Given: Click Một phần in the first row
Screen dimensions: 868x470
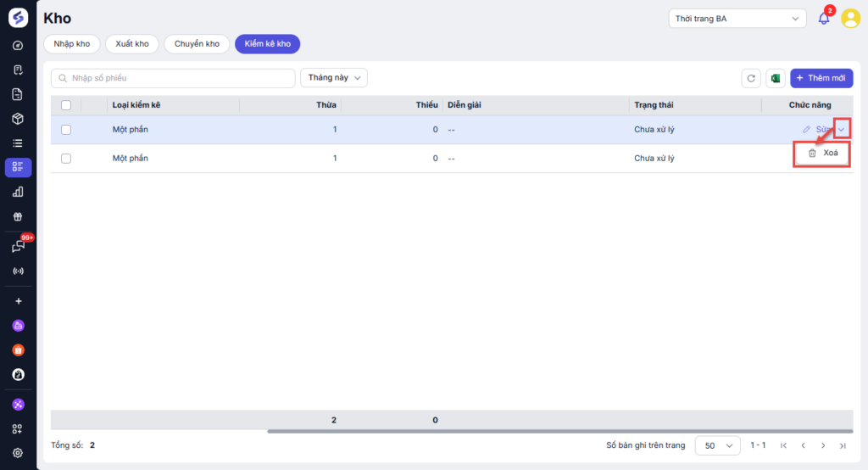Looking at the screenshot, I should (x=130, y=129).
